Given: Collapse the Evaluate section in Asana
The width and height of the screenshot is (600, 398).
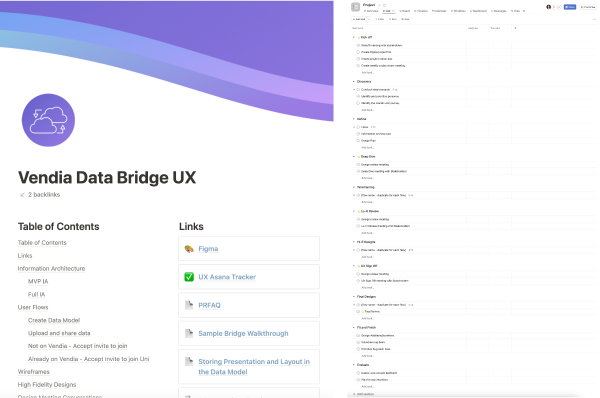Looking at the screenshot, I should 354,365.
